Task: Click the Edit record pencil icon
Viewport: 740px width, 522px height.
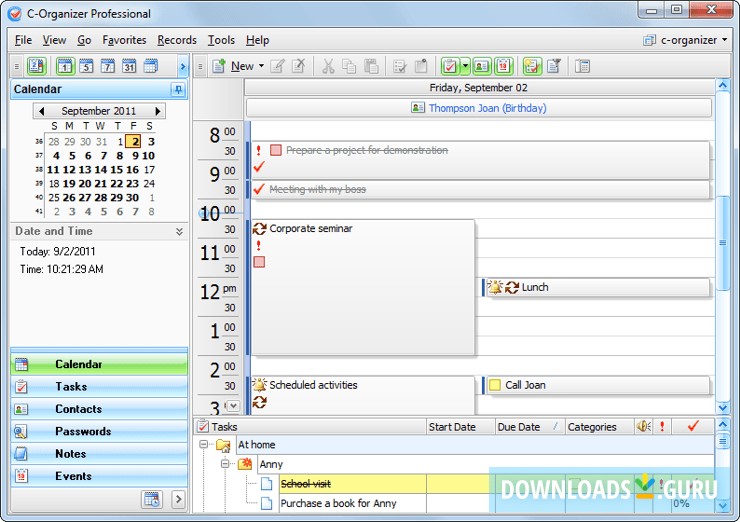Action: tap(278, 67)
